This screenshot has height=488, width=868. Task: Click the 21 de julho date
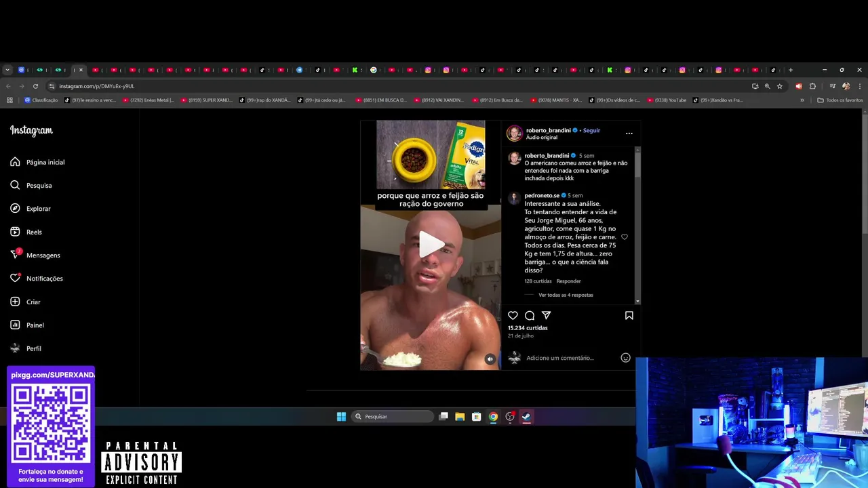point(521,336)
